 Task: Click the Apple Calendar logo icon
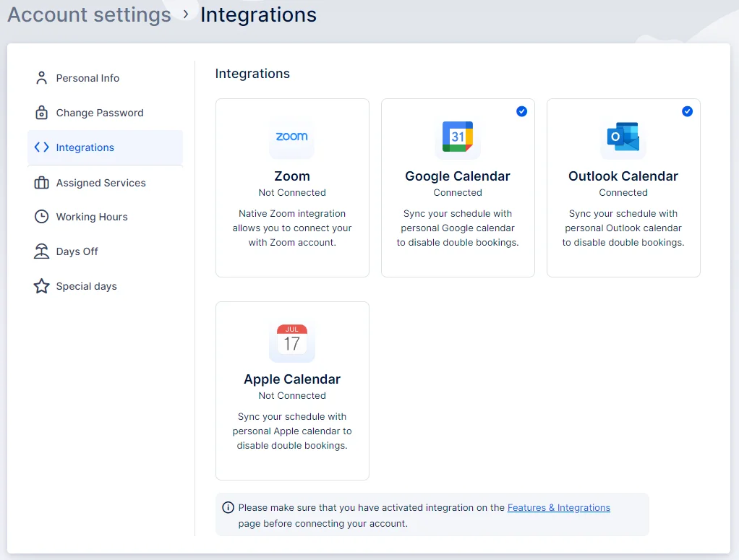291,340
